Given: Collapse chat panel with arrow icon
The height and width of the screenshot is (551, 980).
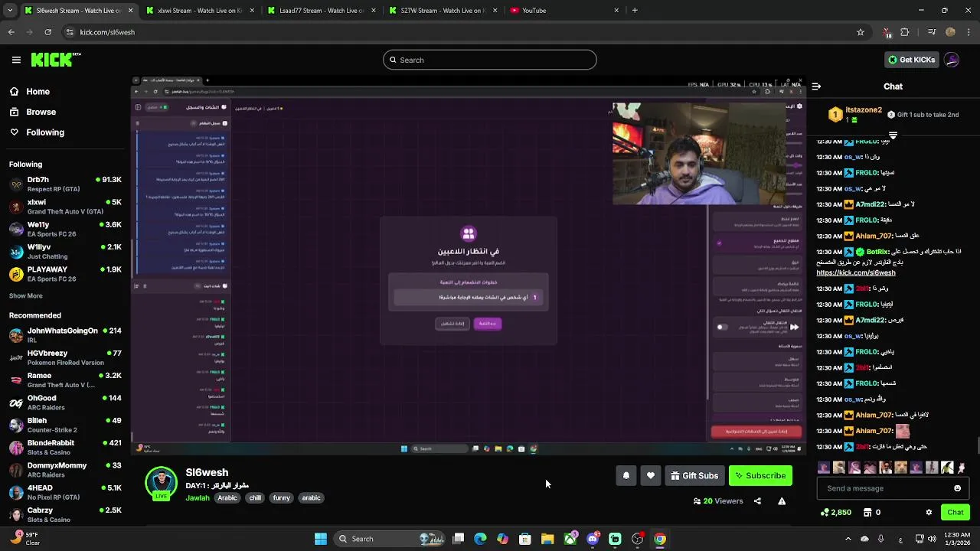Looking at the screenshot, I should tap(816, 86).
